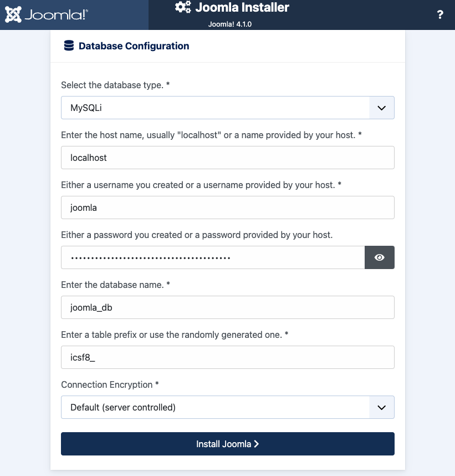Click the database icon next to Database Configuration
The height and width of the screenshot is (476, 455).
click(x=68, y=45)
